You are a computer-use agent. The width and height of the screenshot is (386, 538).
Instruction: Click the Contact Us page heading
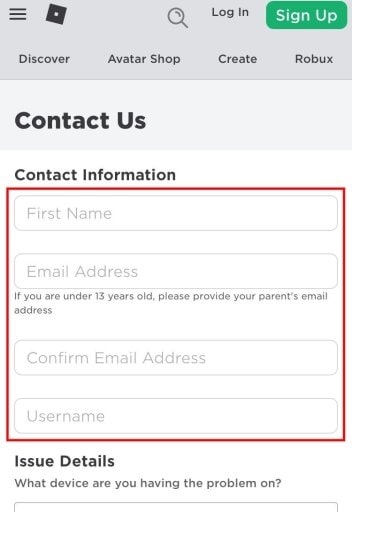click(x=80, y=121)
